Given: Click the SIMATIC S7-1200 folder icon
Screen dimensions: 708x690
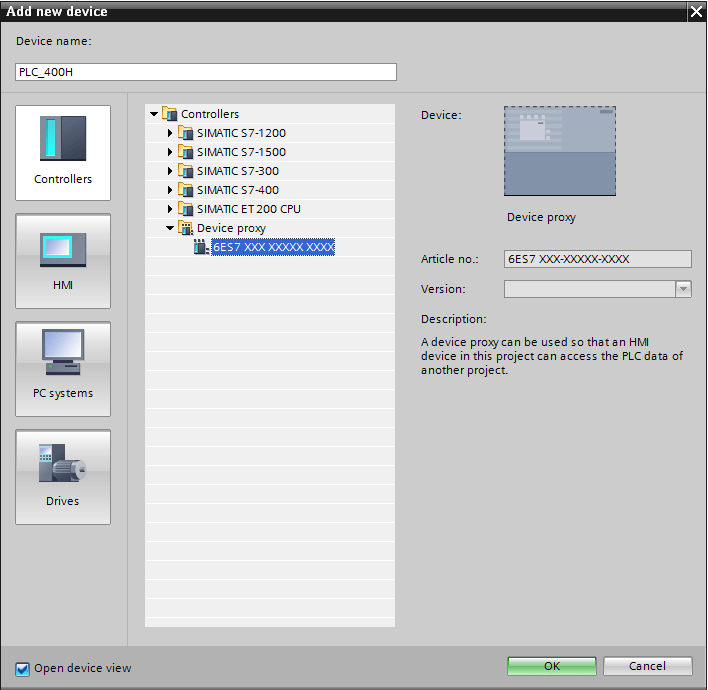Looking at the screenshot, I should (x=185, y=133).
